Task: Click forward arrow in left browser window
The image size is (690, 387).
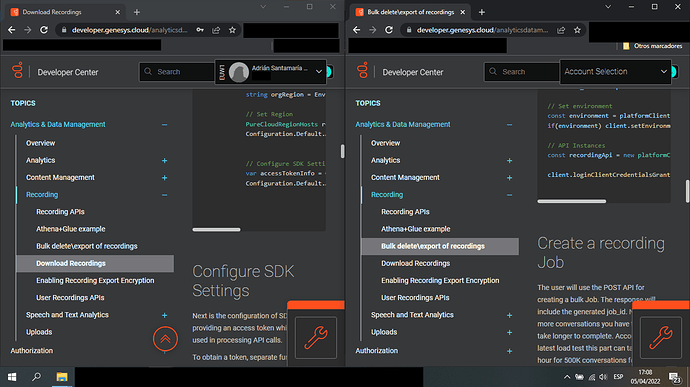Action: coord(27,30)
